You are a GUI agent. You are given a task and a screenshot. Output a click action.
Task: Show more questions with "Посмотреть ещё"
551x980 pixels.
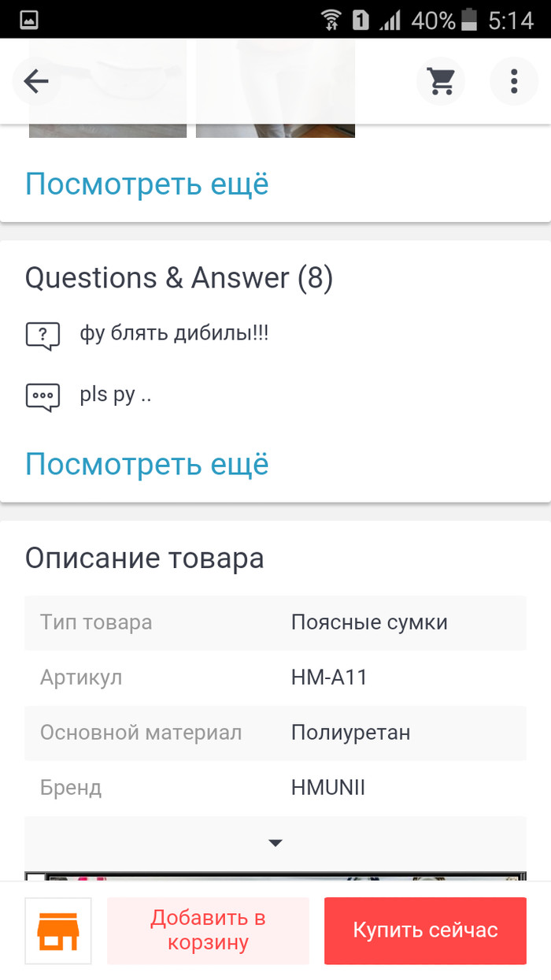point(147,464)
